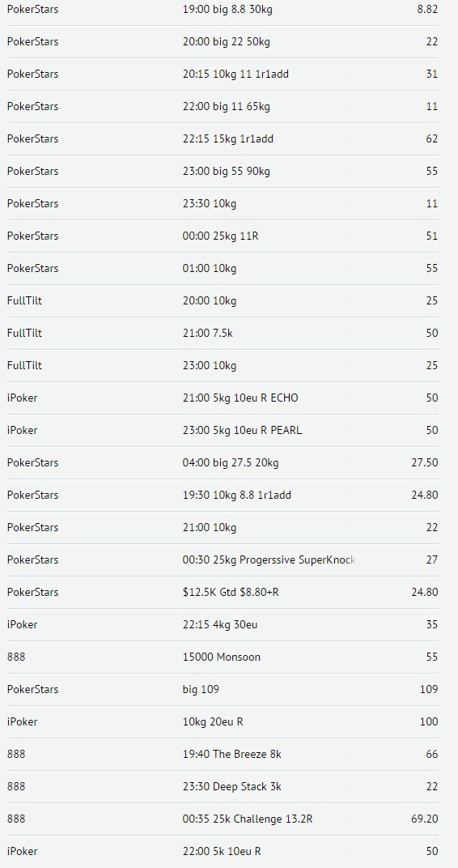
Task: Select the 21:00 5kg 10eu R ECHO entry
Action: point(240,398)
